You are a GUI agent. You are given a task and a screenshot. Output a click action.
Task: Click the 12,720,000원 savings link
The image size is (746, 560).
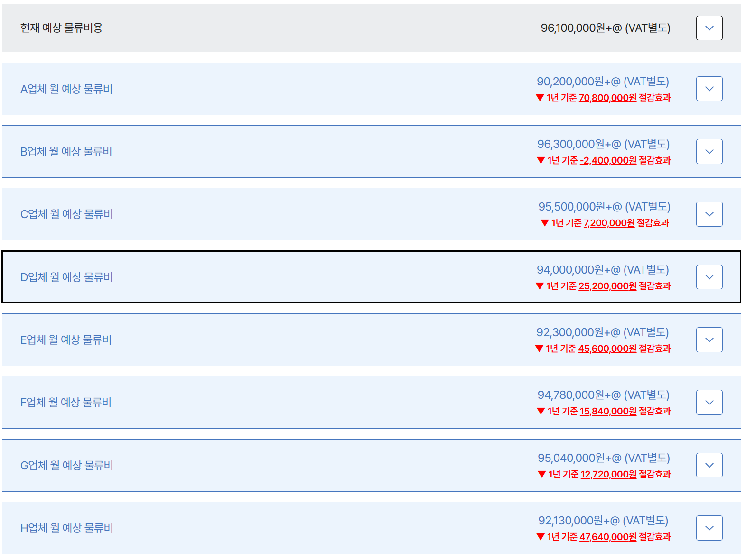608,474
